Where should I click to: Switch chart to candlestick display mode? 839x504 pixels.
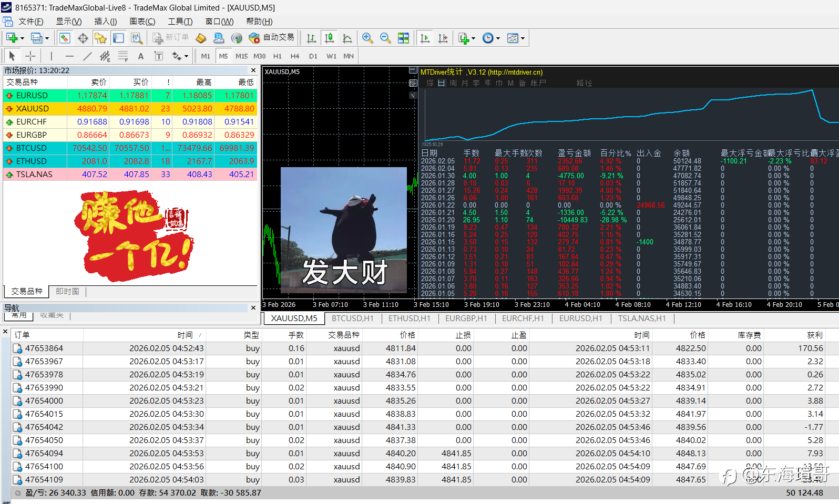pyautogui.click(x=329, y=38)
